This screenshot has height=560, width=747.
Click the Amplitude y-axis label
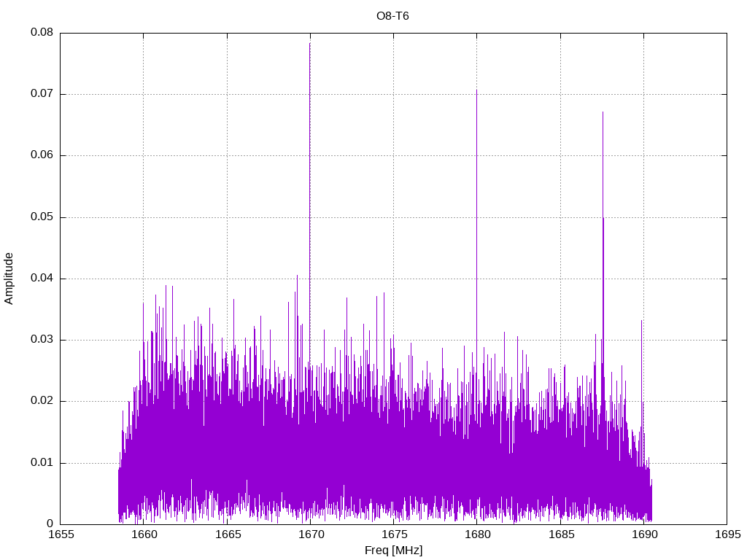click(9, 279)
